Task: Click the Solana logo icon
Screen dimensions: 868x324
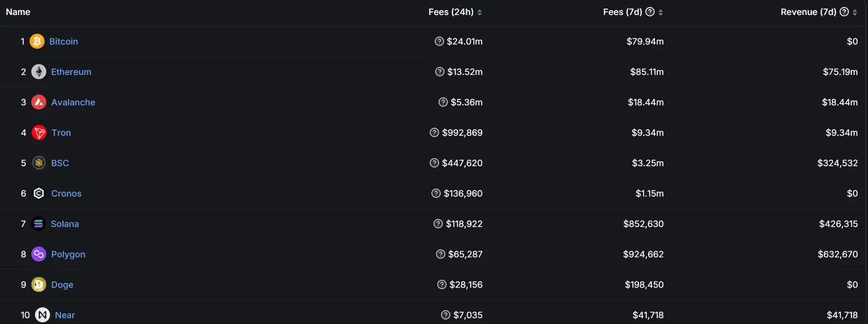Action: 38,224
